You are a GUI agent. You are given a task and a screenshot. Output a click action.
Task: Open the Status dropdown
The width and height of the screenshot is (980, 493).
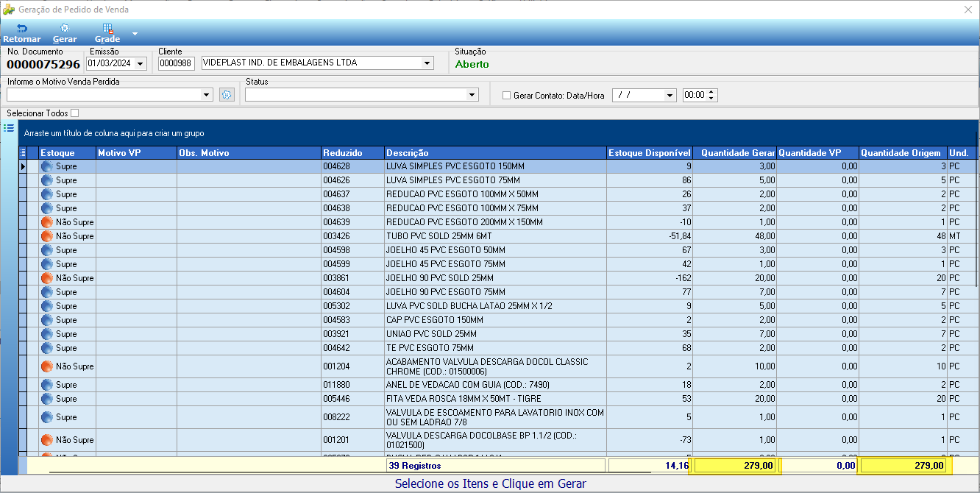click(472, 95)
